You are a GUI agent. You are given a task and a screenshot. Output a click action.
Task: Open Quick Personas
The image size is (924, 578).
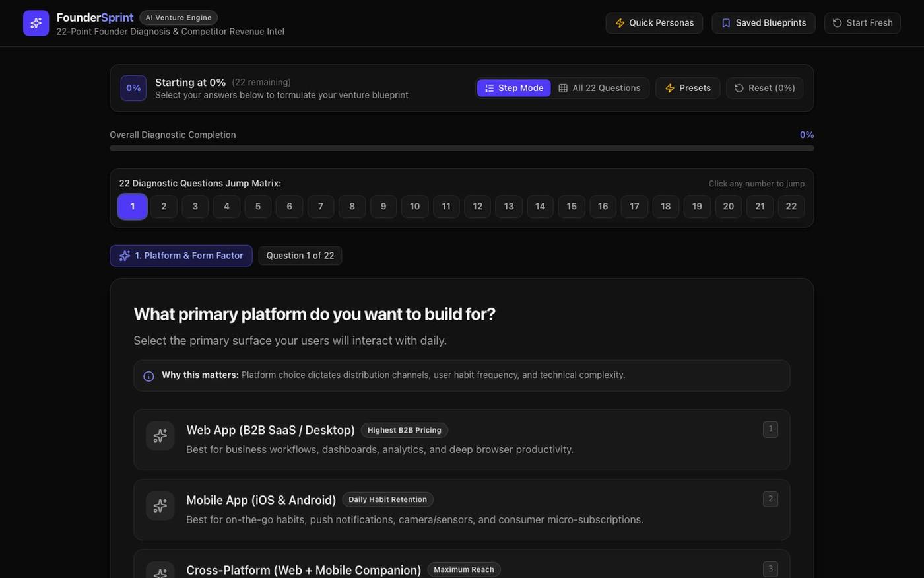[654, 23]
